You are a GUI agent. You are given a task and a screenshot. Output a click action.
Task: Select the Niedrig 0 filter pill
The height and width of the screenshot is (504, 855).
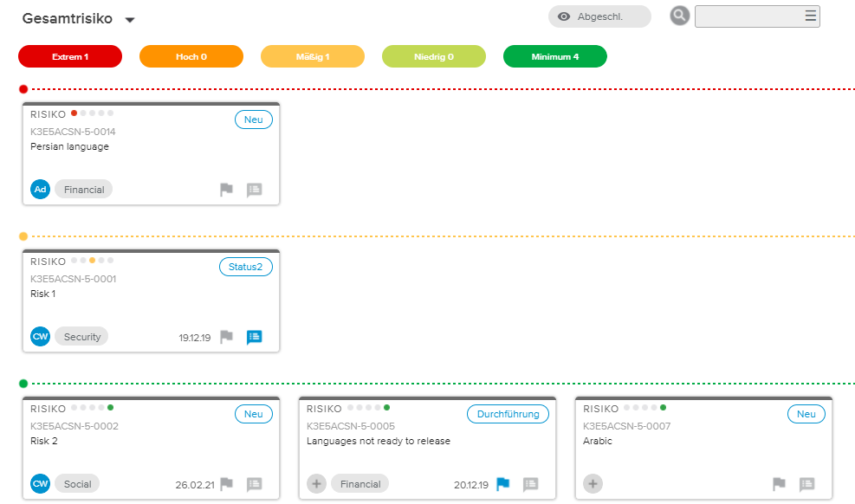coord(434,56)
